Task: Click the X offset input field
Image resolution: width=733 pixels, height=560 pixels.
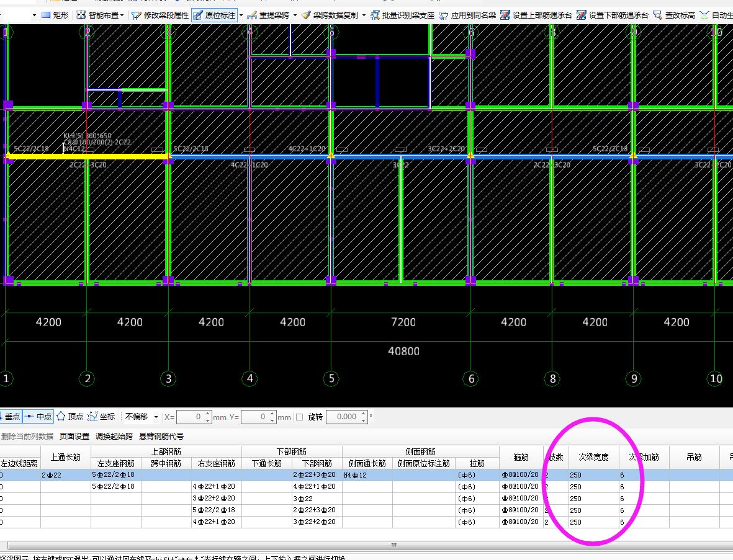Action: [190, 417]
